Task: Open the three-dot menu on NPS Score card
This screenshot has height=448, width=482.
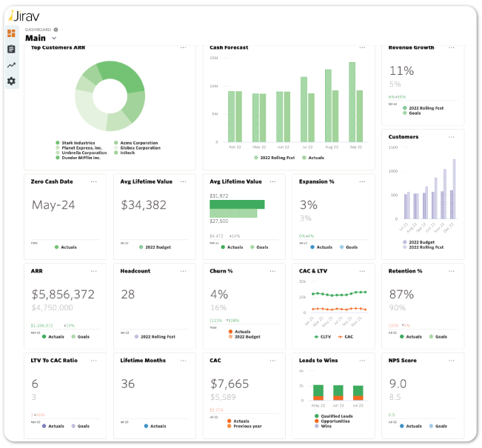Action: point(451,361)
